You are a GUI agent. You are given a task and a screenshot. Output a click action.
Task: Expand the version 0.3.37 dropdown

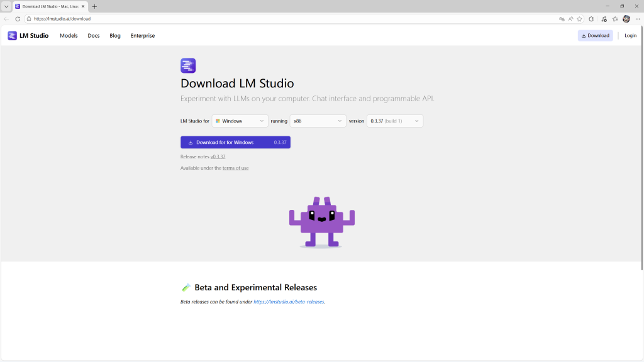[x=394, y=121]
